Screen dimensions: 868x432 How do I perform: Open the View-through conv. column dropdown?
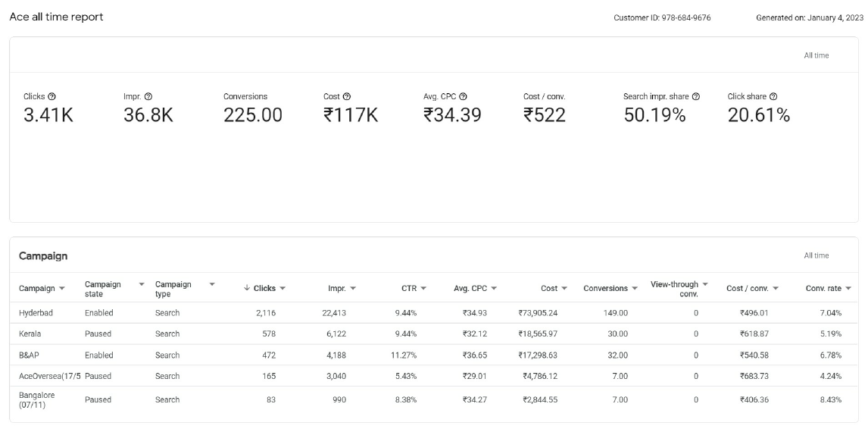click(x=705, y=284)
